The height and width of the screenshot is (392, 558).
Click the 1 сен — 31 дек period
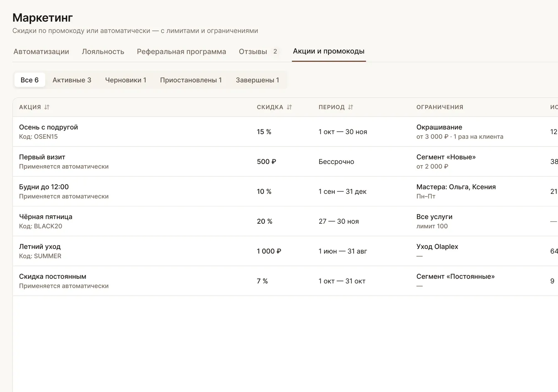click(343, 191)
